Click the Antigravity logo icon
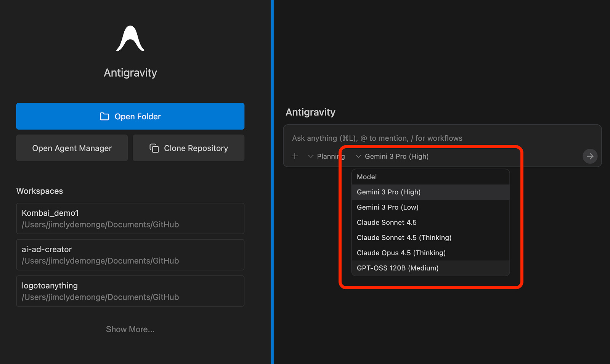The height and width of the screenshot is (364, 610). [130, 38]
